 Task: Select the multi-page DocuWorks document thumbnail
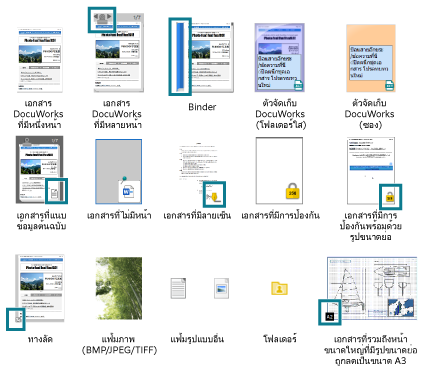click(119, 53)
